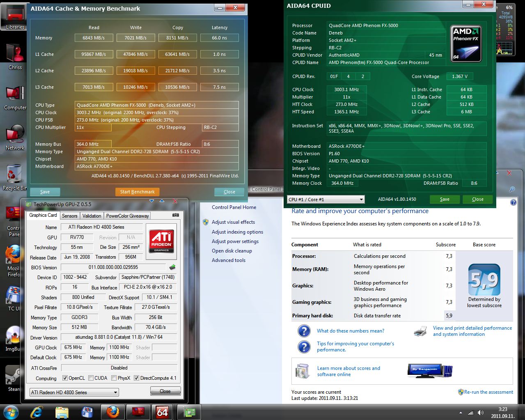Click the L1 Cache Read value 95867 MB/s
This screenshot has width=525, height=420.
(x=94, y=54)
